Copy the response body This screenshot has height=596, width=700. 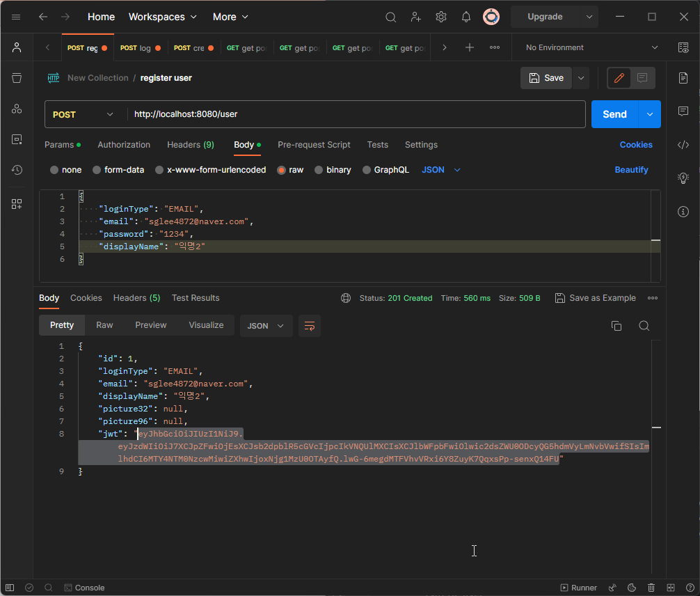[x=617, y=326]
